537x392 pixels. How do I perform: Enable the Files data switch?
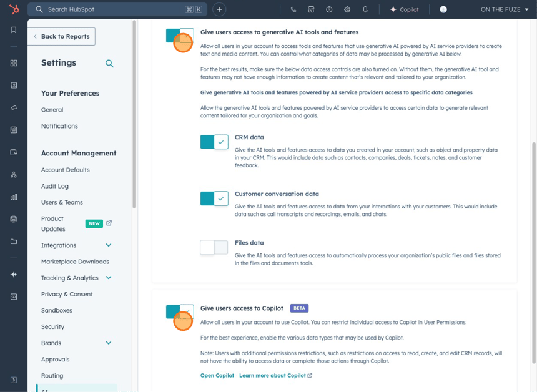214,248
